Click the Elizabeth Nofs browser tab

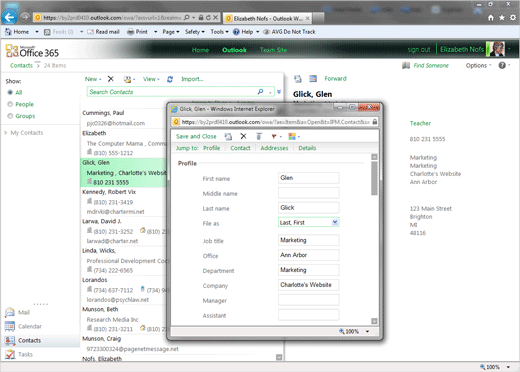pyautogui.click(x=268, y=18)
